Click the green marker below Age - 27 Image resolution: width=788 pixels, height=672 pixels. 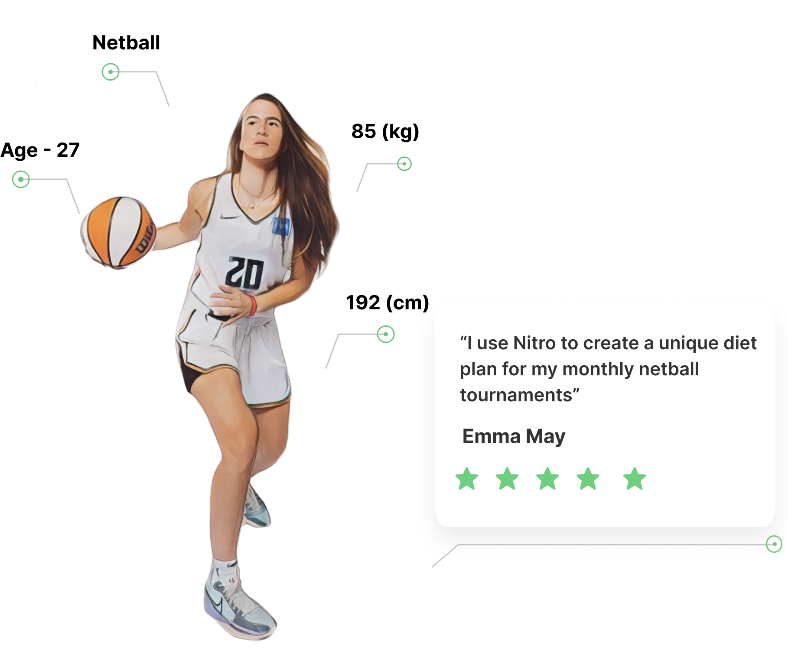click(x=21, y=179)
